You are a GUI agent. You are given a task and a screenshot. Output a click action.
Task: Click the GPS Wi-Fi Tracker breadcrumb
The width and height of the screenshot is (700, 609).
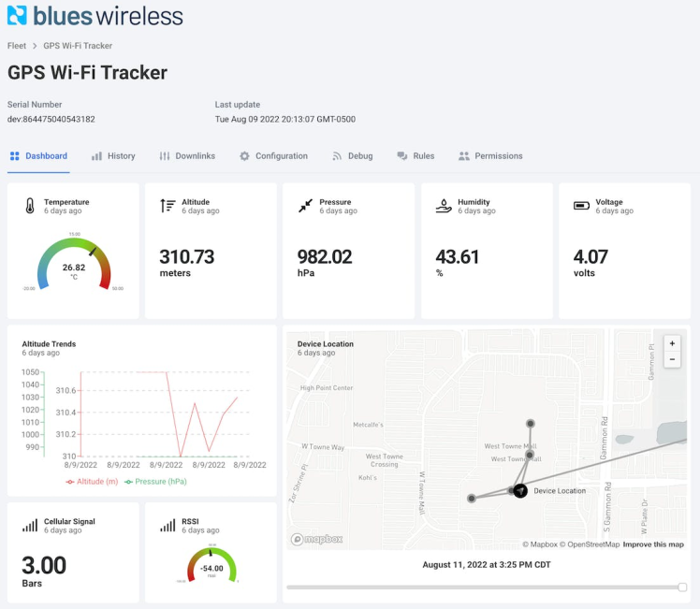coord(78,46)
